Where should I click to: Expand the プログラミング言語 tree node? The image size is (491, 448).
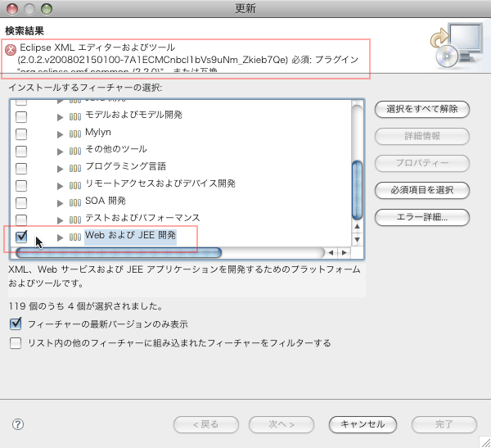point(60,169)
